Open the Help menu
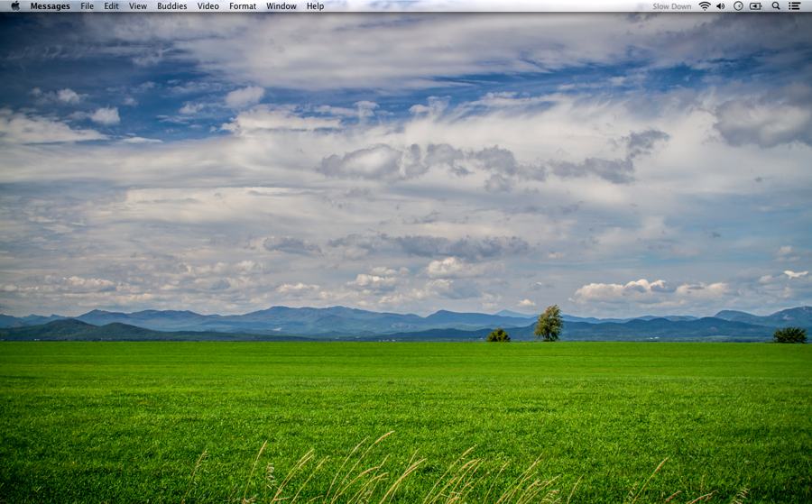Screen dimensions: 812x504 coord(316,6)
